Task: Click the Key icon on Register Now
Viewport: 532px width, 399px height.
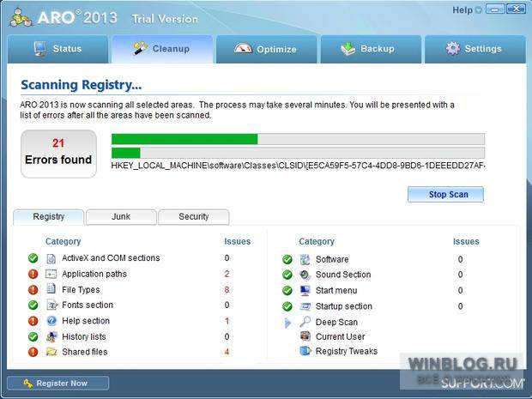Action: (x=27, y=384)
